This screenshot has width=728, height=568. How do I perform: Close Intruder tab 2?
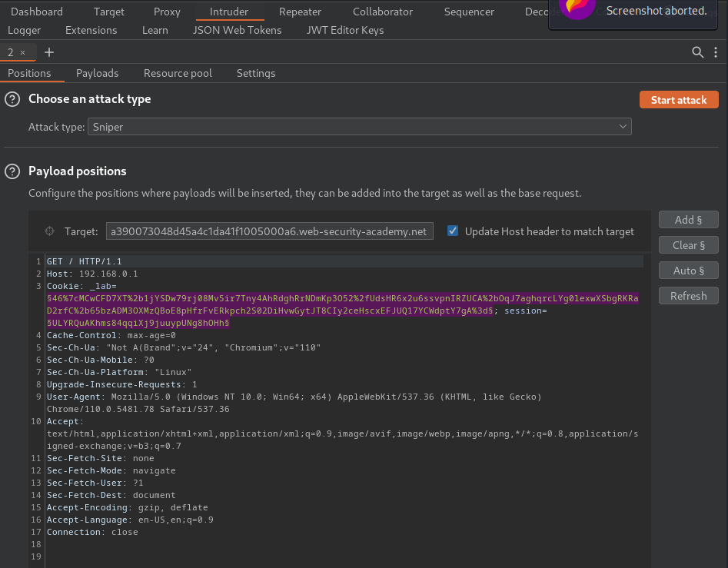(22, 53)
